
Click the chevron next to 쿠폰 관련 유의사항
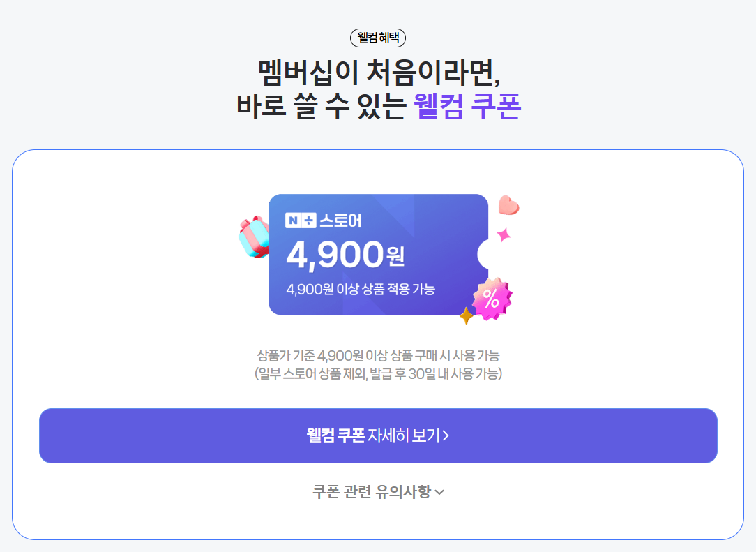[439, 493]
